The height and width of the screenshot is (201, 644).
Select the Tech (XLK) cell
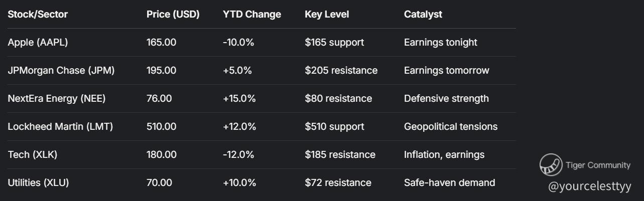33,155
